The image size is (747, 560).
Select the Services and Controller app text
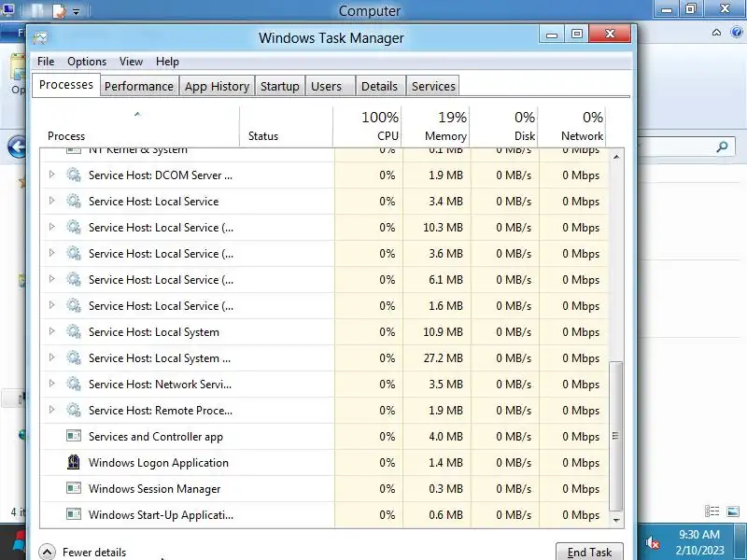(156, 437)
